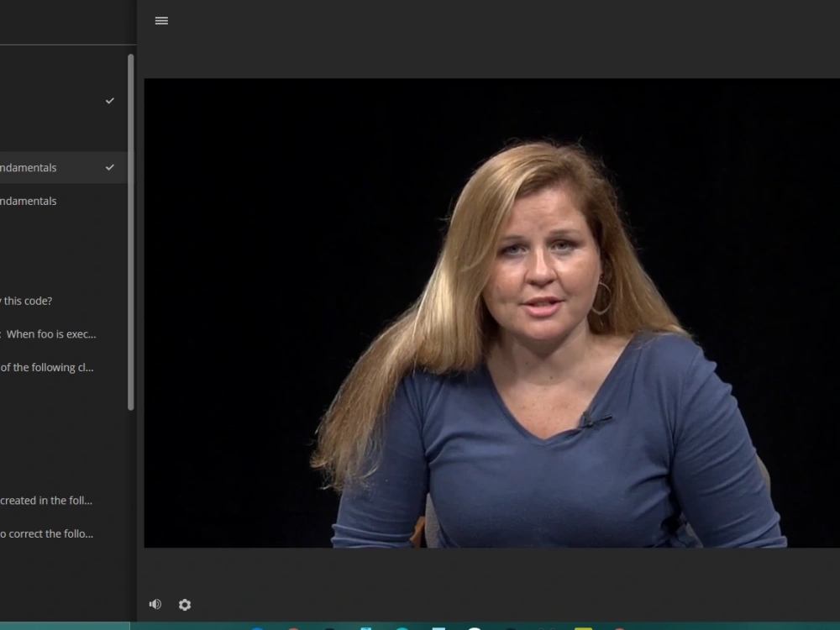
Task: Select highlighted 'ndamentals' lesson with checkmark
Action: (63, 168)
